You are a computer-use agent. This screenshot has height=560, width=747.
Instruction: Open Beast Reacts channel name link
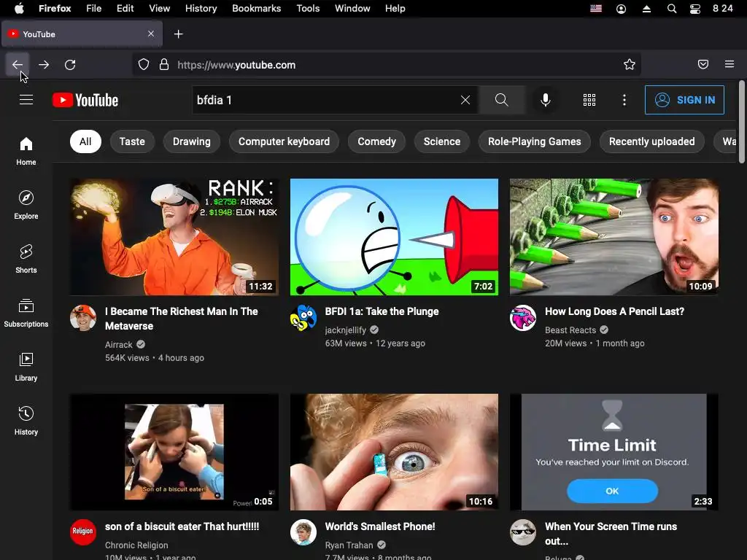click(570, 330)
